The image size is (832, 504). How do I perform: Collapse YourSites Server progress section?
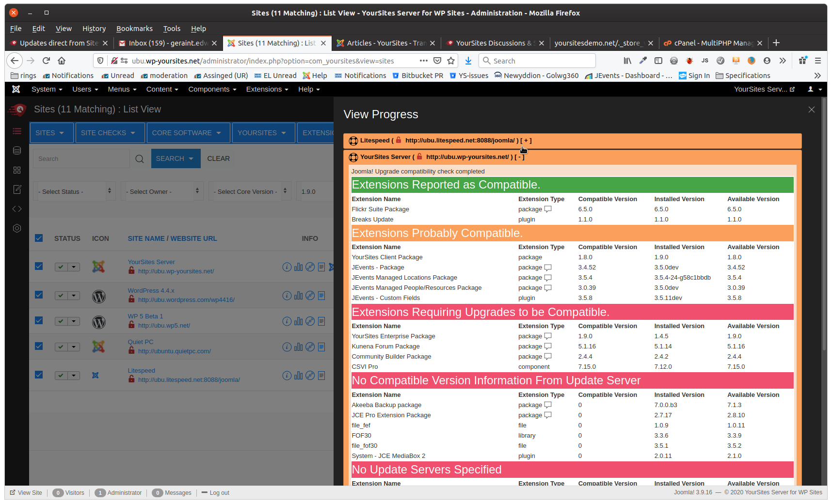520,157
